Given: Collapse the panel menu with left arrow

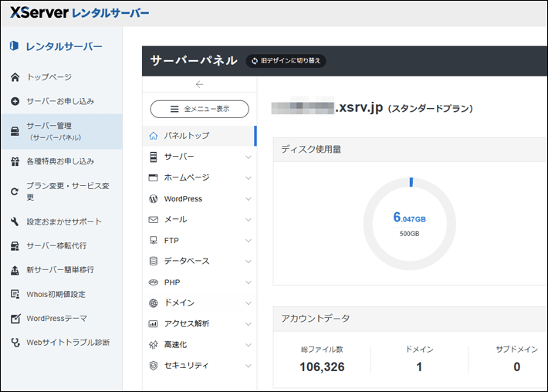Looking at the screenshot, I should tap(199, 84).
